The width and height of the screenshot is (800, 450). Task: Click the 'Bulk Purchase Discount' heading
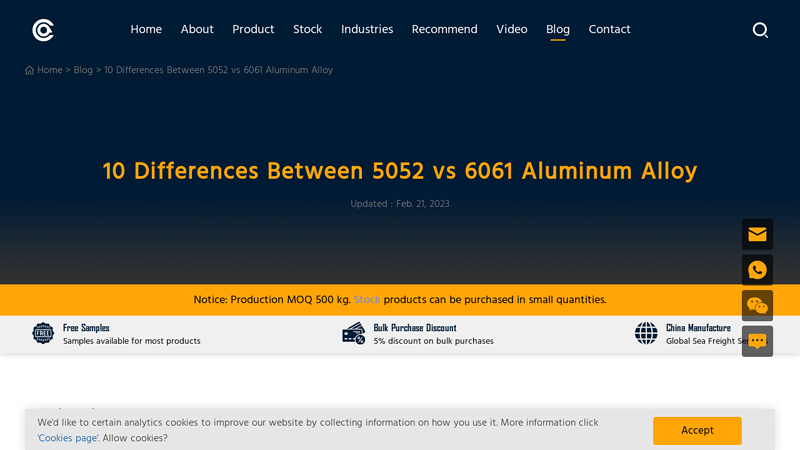pos(415,328)
